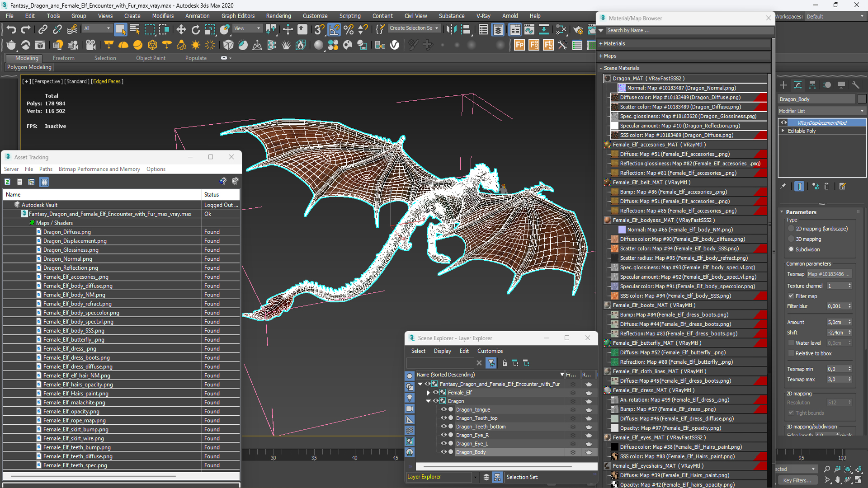Viewport: 868px width, 488px height.
Task: Expand the Materials section
Action: coord(601,43)
